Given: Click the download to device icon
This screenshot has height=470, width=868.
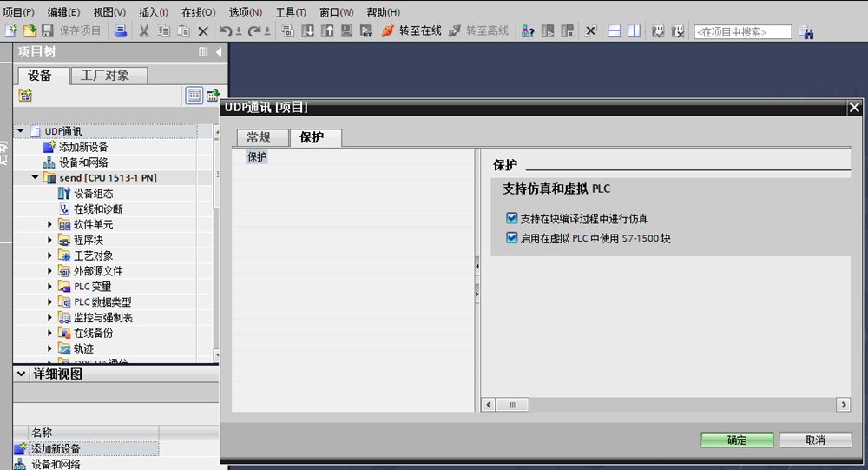Looking at the screenshot, I should [307, 31].
